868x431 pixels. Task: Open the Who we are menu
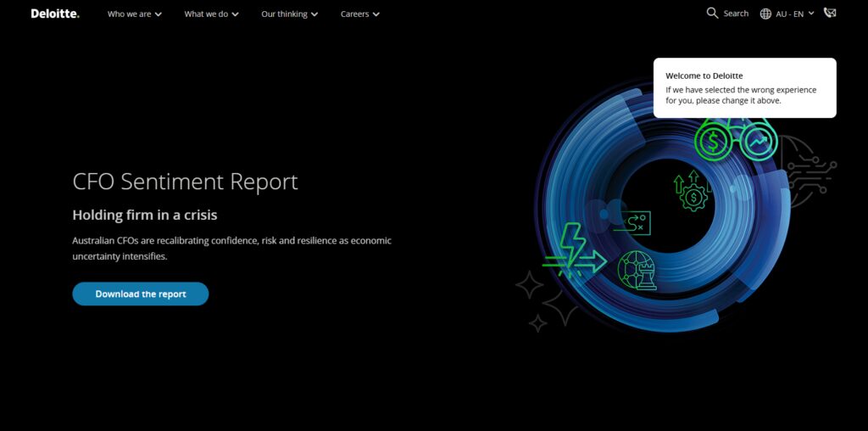pos(129,14)
